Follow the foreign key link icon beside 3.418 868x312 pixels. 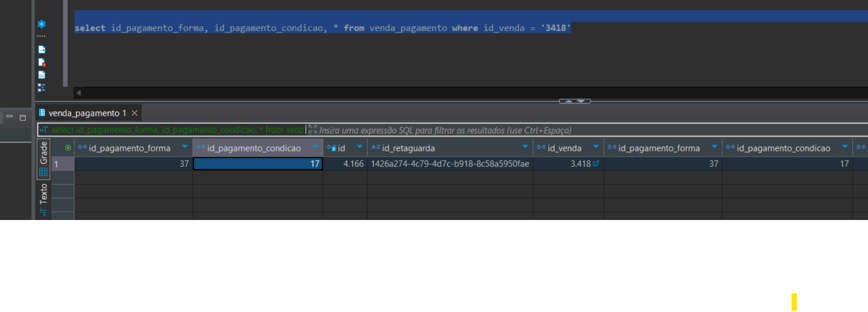[596, 164]
